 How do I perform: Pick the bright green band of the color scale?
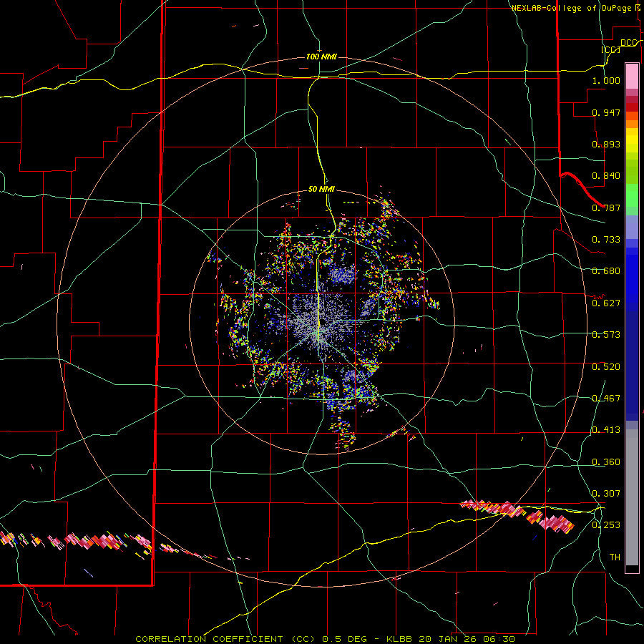[x=632, y=195]
